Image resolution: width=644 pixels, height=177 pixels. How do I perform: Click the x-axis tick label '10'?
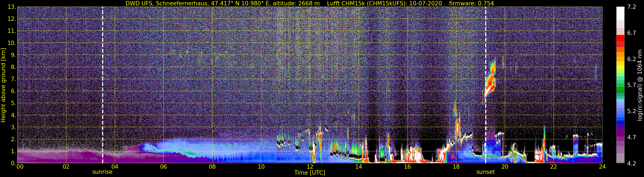[x=261, y=167]
